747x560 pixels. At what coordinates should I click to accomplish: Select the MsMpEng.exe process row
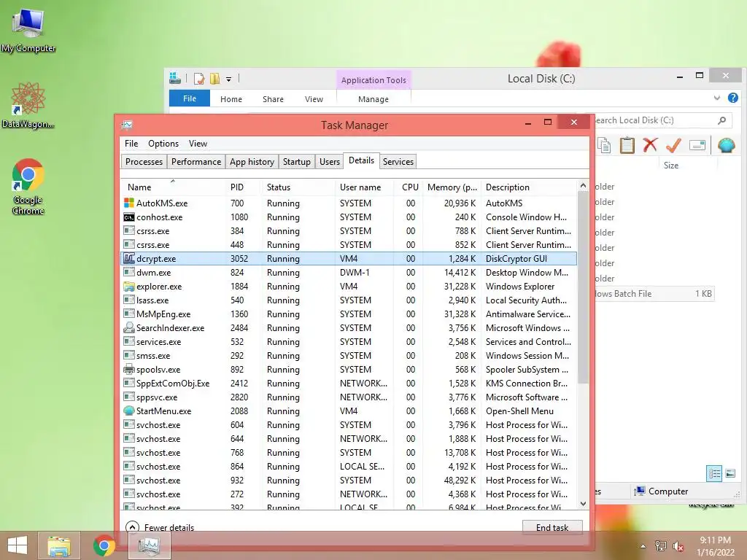click(349, 314)
